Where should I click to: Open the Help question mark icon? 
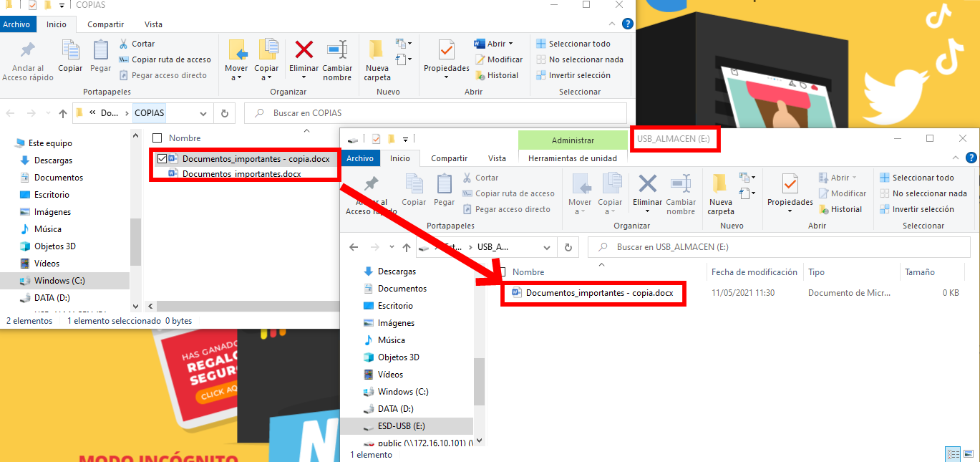click(628, 24)
